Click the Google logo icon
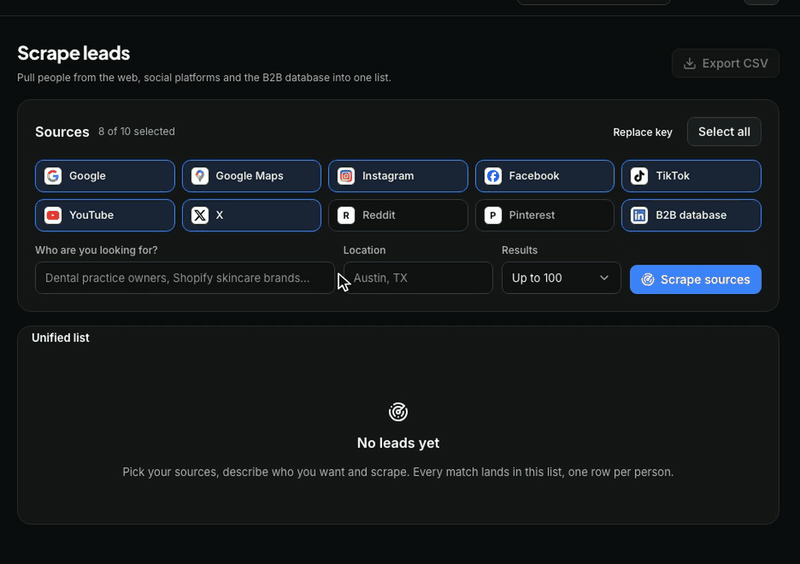 [x=53, y=176]
